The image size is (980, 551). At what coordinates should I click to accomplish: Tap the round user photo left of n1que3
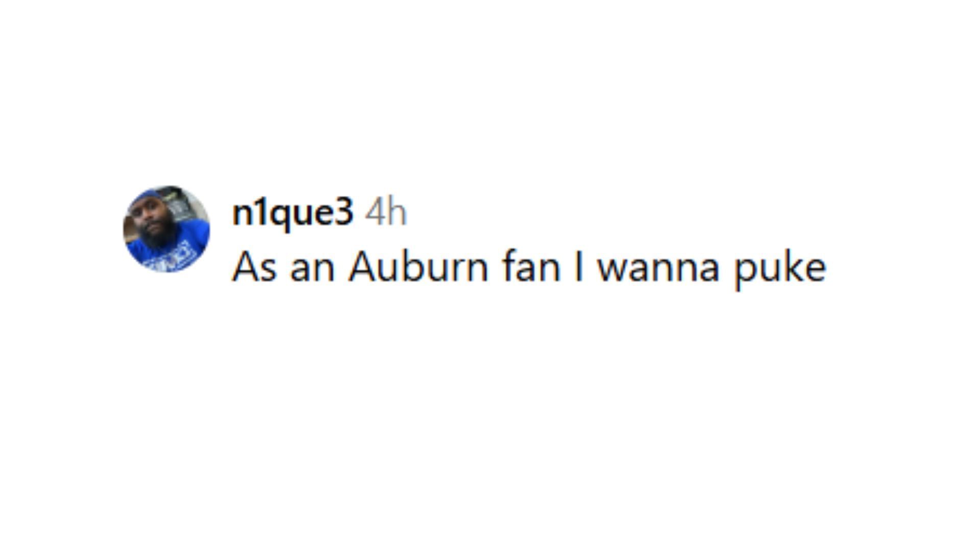(x=166, y=229)
